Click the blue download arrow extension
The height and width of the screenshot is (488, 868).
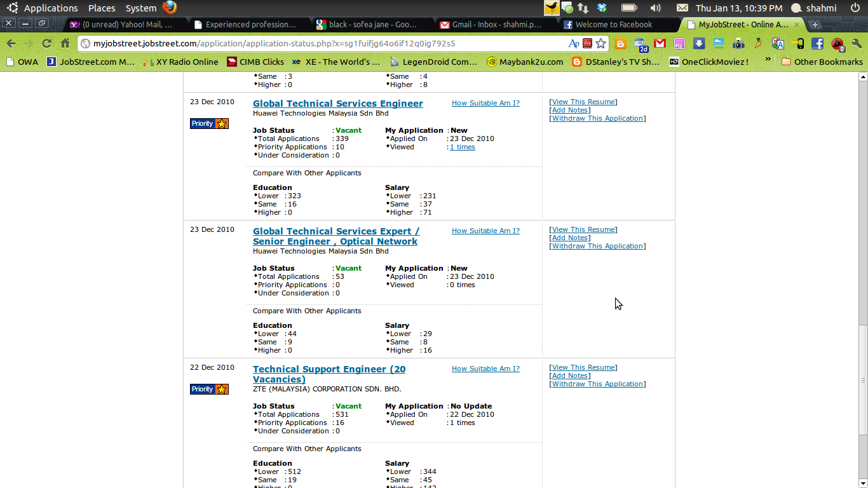coord(699,43)
